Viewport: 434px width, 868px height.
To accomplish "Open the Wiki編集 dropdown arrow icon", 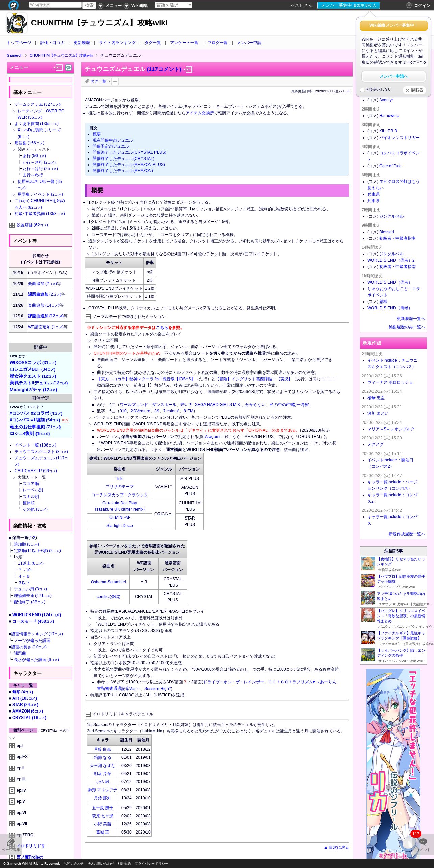I will pyautogui.click(x=126, y=6).
